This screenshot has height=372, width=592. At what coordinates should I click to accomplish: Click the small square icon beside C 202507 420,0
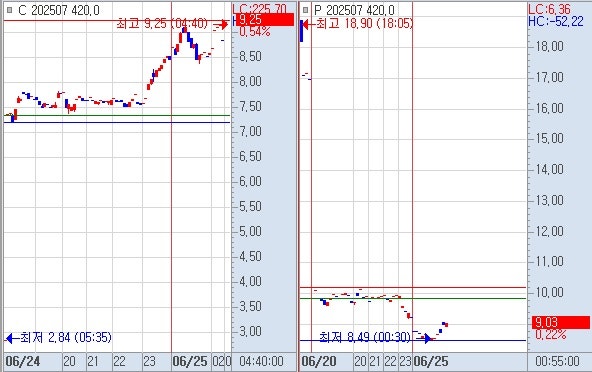click(x=9, y=10)
